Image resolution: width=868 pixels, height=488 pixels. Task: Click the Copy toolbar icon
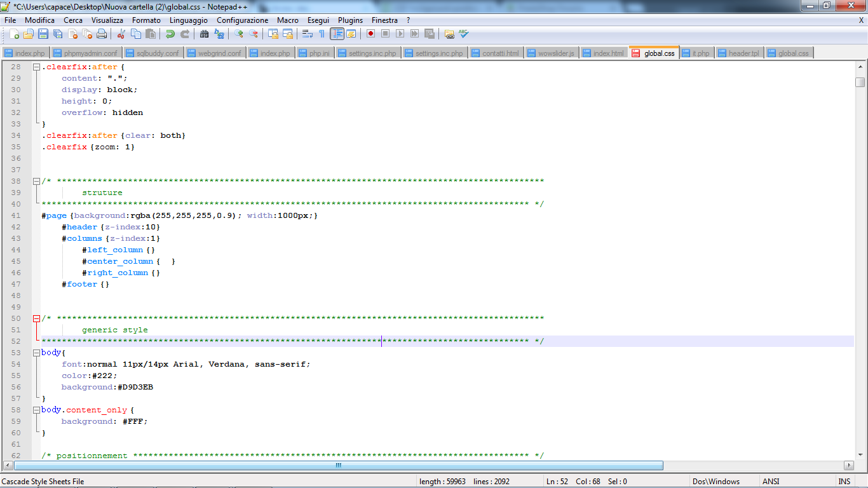[136, 34]
